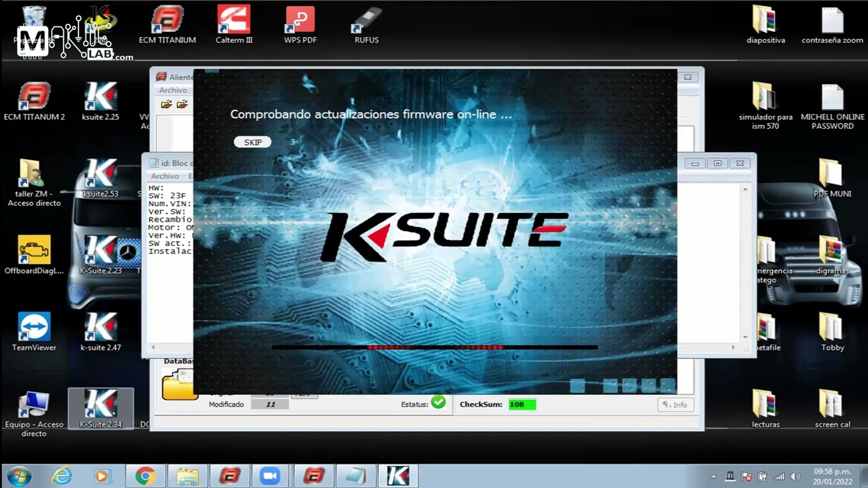Open Windows Media Player from taskbar
This screenshot has width=868, height=488.
pyautogui.click(x=102, y=476)
